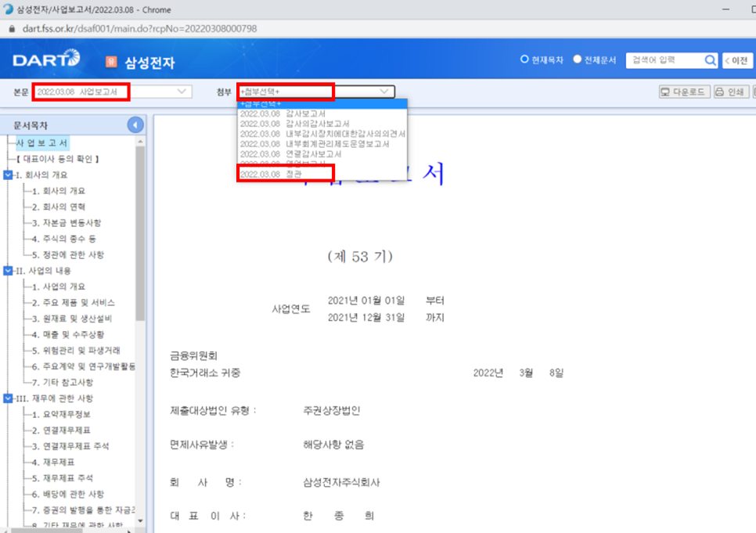Choose 내부감시장치에대한감사의의견서 option

click(322, 134)
